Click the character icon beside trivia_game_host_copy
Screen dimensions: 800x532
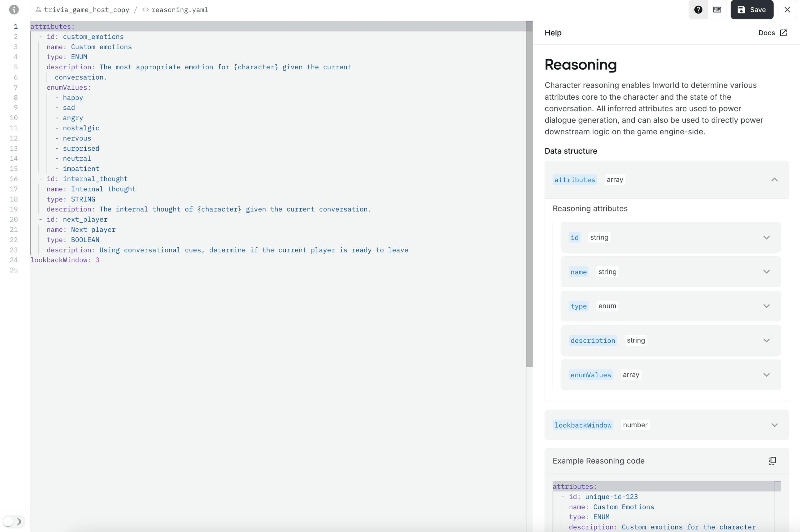[x=39, y=9]
